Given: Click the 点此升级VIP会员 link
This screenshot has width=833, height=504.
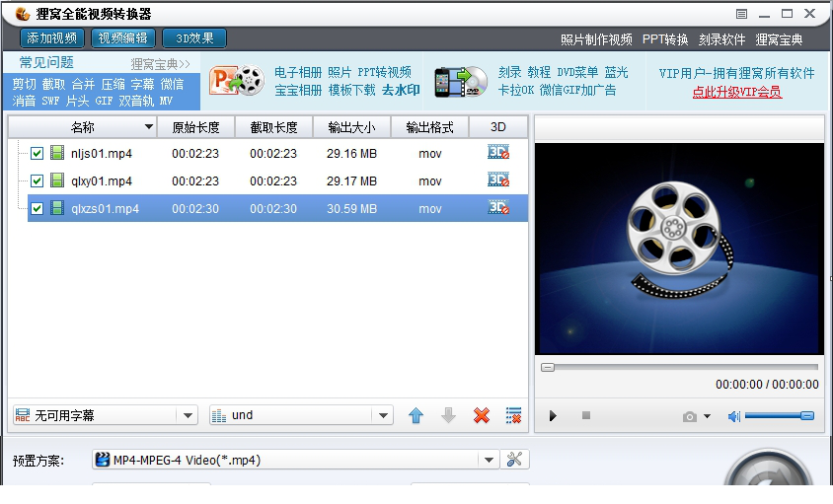Looking at the screenshot, I should click(736, 92).
